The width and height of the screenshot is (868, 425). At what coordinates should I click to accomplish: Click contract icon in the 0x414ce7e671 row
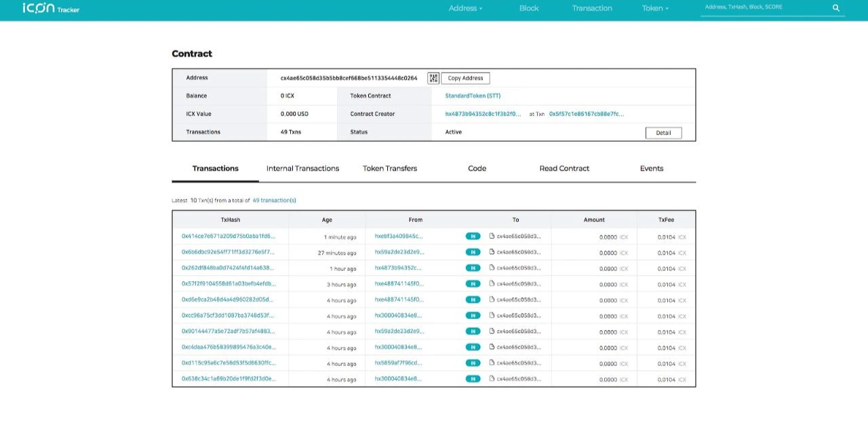(x=492, y=236)
